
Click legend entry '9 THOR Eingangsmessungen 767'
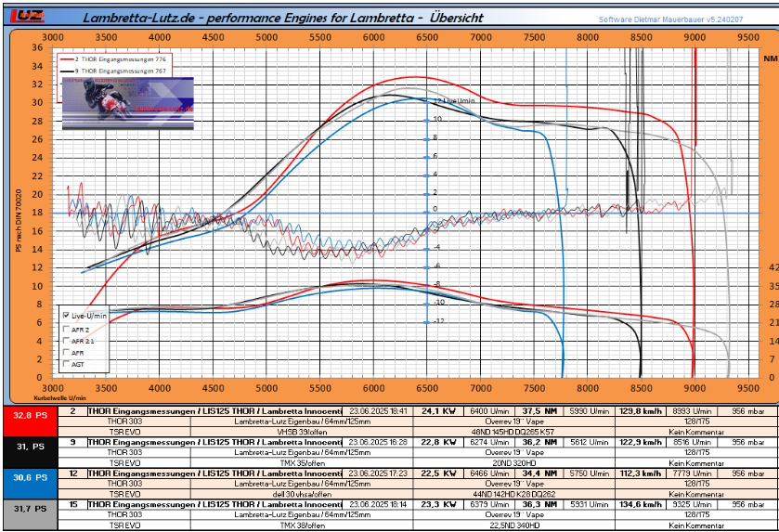point(115,71)
